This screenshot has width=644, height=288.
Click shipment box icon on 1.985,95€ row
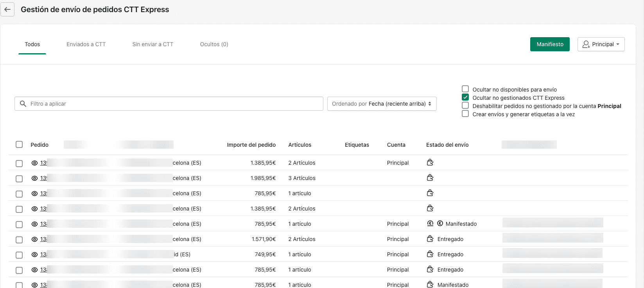[430, 178]
